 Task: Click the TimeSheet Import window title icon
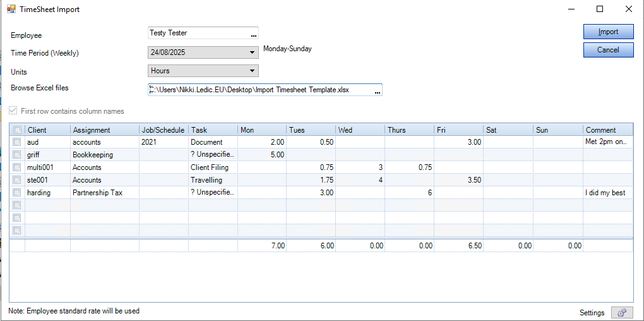click(x=11, y=9)
